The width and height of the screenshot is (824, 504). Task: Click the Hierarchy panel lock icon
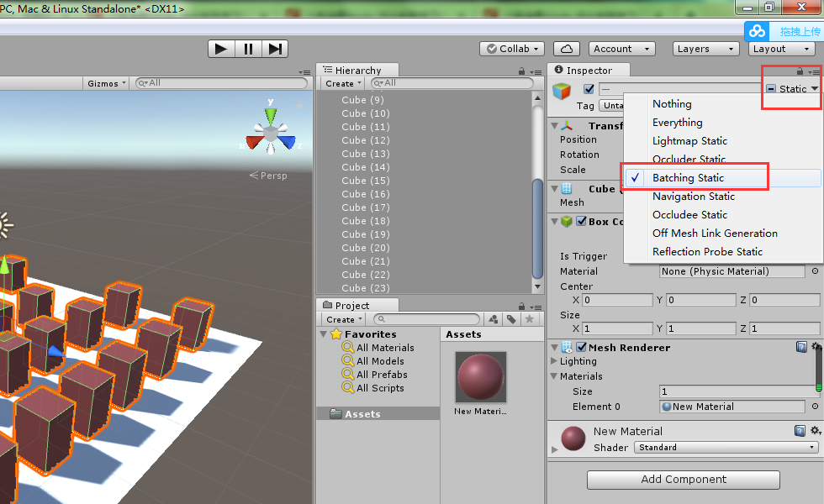[521, 71]
